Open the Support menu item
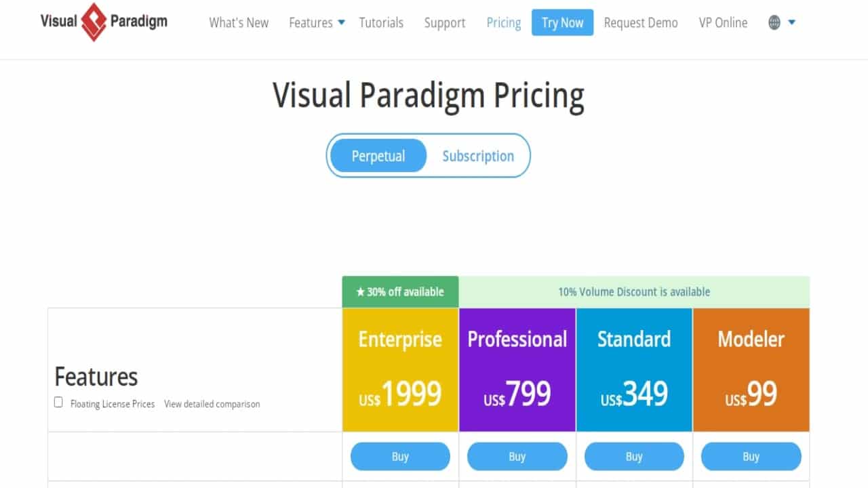The width and height of the screenshot is (868, 488). pos(445,22)
